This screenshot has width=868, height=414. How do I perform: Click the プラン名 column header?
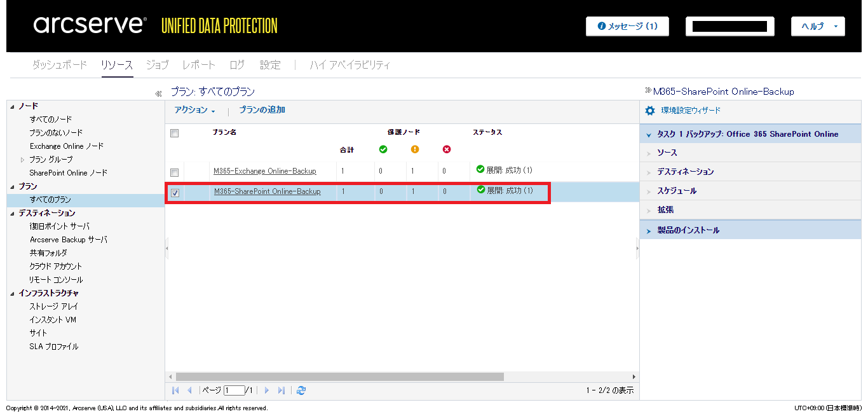point(224,132)
